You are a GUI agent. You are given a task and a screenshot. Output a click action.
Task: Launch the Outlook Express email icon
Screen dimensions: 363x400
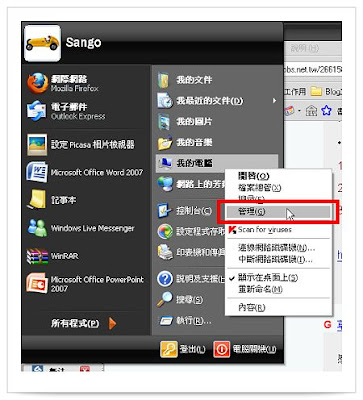tap(37, 111)
